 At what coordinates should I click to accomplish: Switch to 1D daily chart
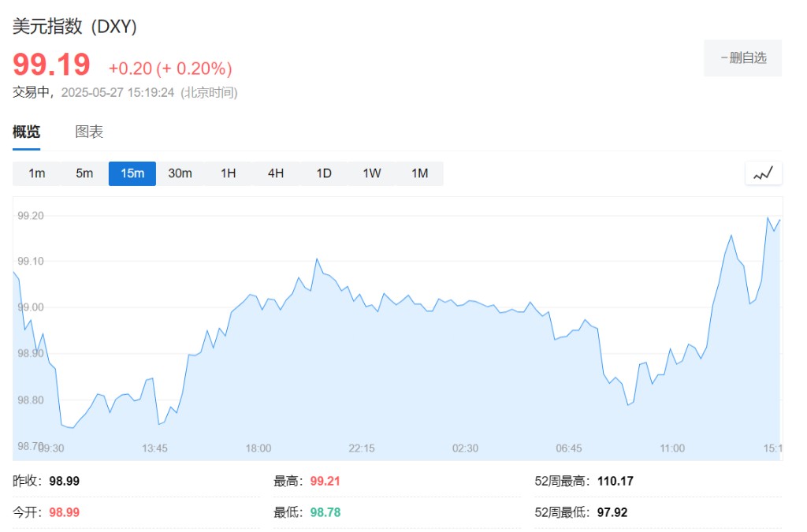[x=324, y=173]
